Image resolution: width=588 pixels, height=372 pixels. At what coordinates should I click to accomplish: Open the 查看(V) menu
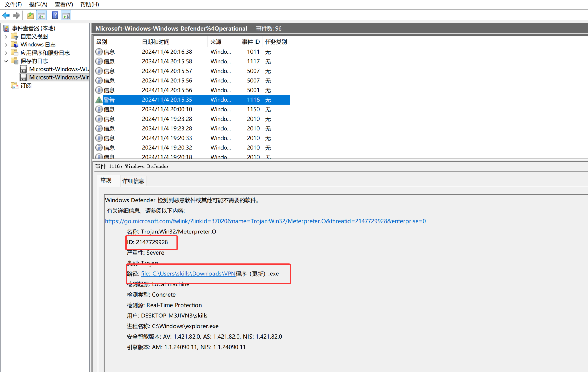tap(64, 4)
